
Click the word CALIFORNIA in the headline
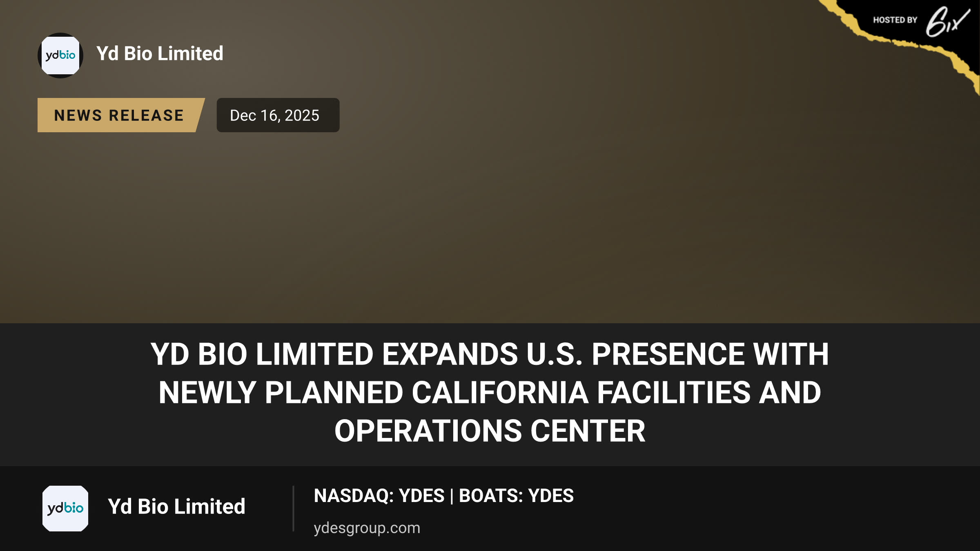pos(500,392)
